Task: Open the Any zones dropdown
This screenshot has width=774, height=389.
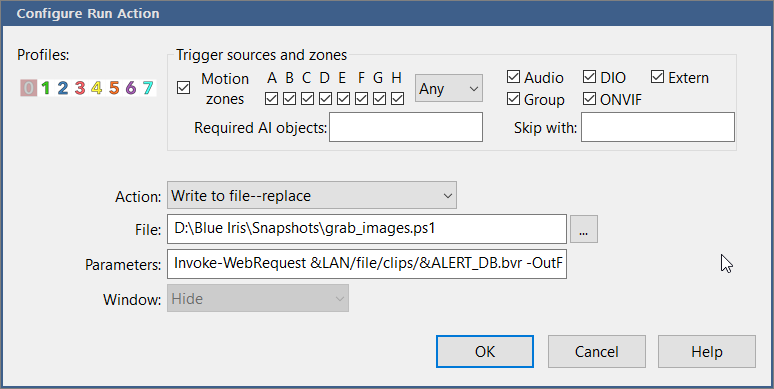Action: point(449,88)
